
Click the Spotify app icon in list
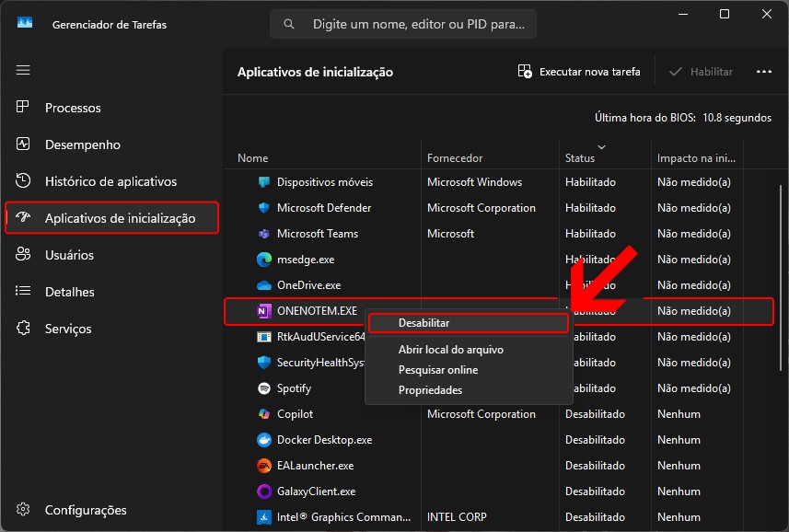coord(264,388)
